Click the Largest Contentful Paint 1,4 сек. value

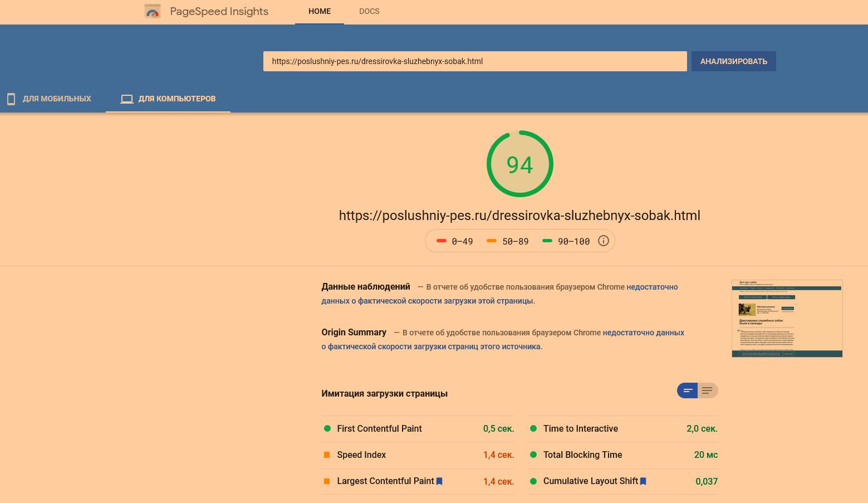tap(498, 481)
